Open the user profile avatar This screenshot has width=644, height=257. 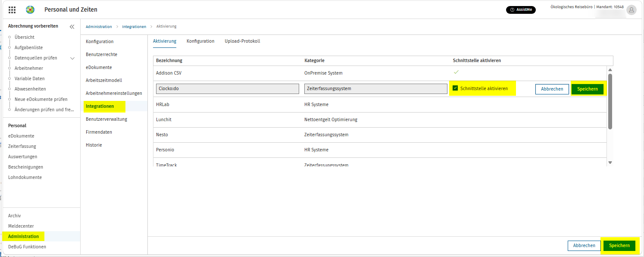pos(631,10)
